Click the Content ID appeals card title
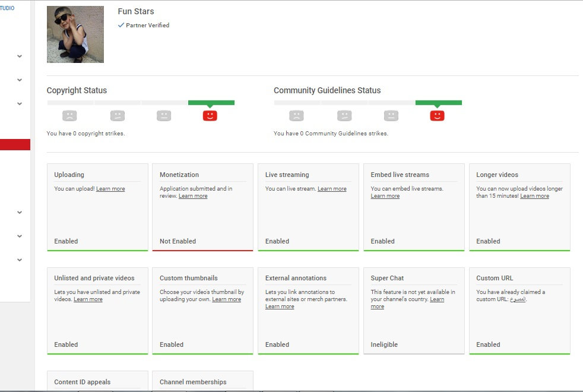 coord(82,382)
